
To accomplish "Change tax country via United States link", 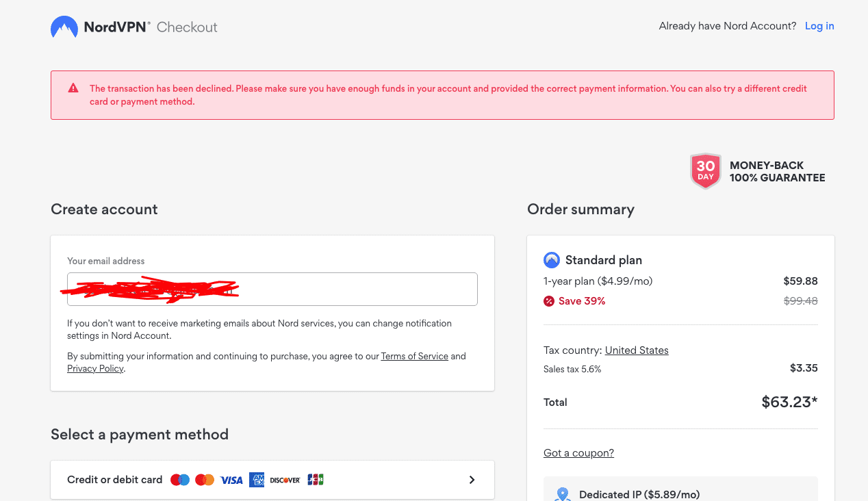I will pos(637,350).
